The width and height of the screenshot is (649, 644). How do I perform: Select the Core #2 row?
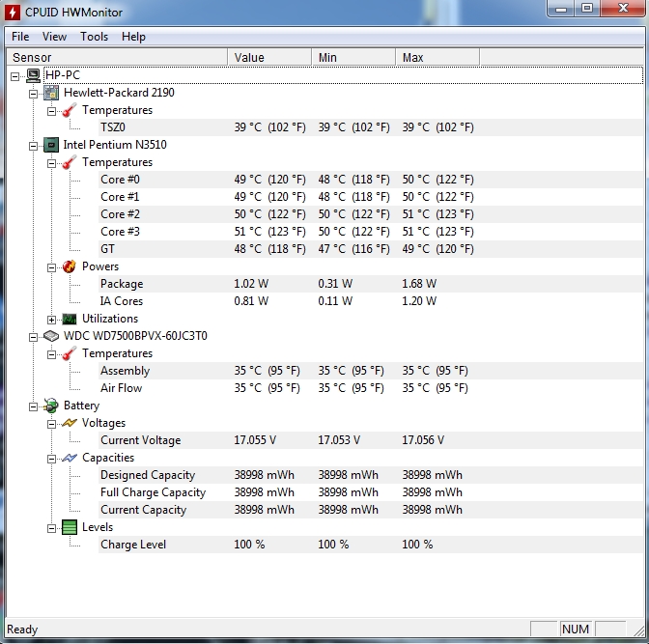click(x=371, y=214)
